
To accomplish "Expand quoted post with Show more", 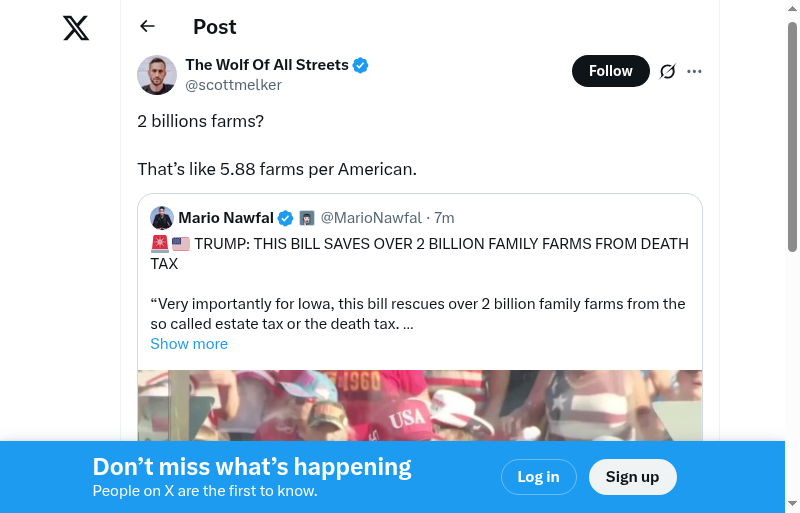I will 189,344.
